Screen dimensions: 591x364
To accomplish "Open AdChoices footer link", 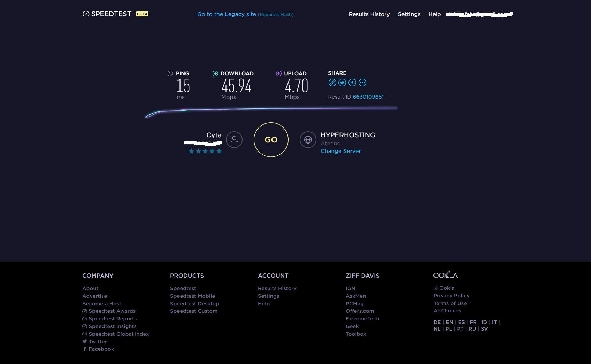I will tap(447, 311).
